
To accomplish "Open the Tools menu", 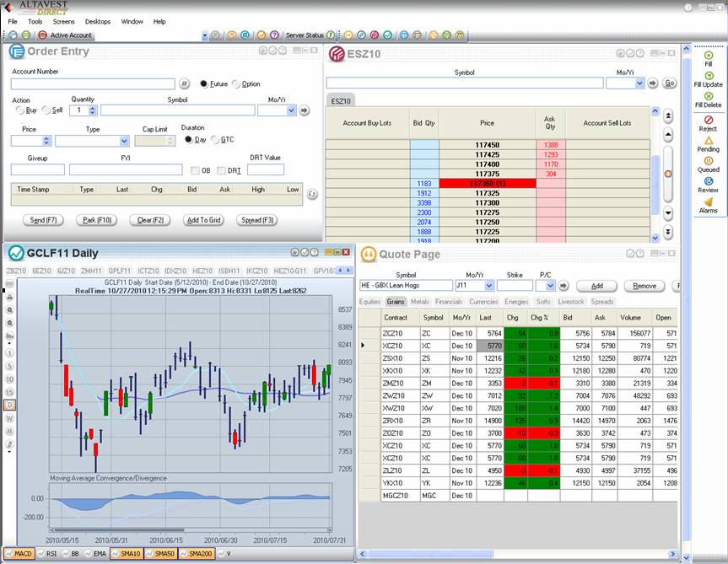I will coord(35,21).
